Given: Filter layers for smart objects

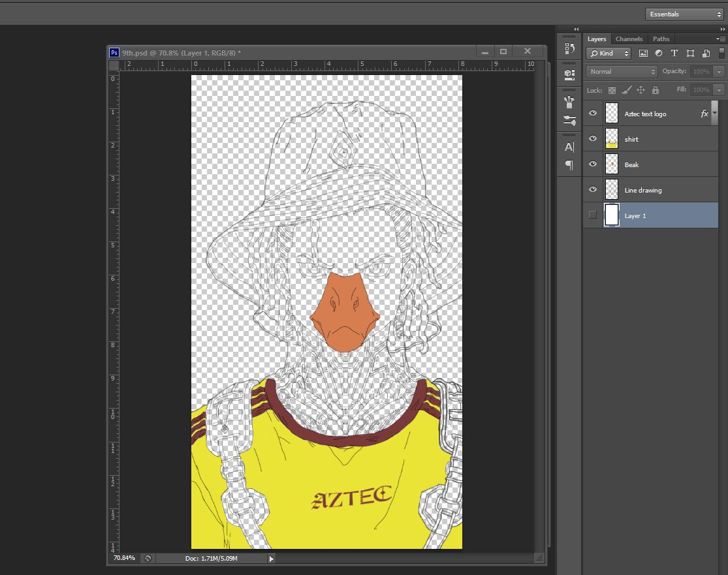Looking at the screenshot, I should click(x=706, y=54).
